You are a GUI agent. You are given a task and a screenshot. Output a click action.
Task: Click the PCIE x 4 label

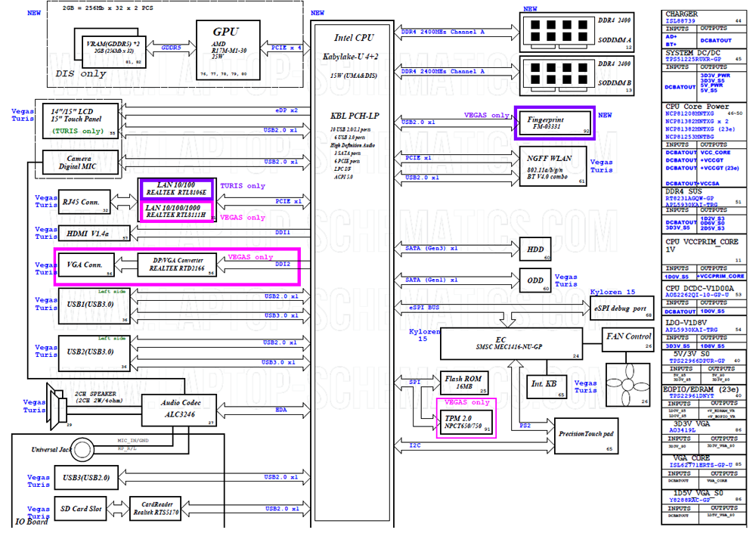(286, 48)
